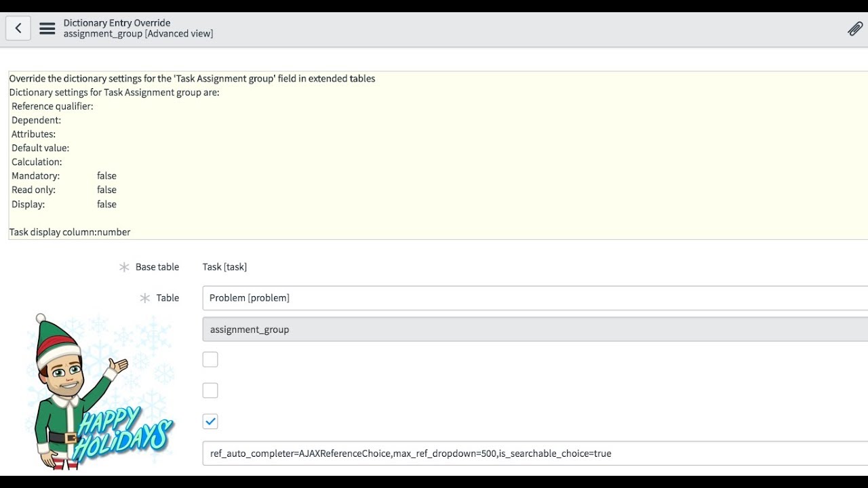Click the Mandatory: label
The width and height of the screenshot is (868, 488).
35,176
